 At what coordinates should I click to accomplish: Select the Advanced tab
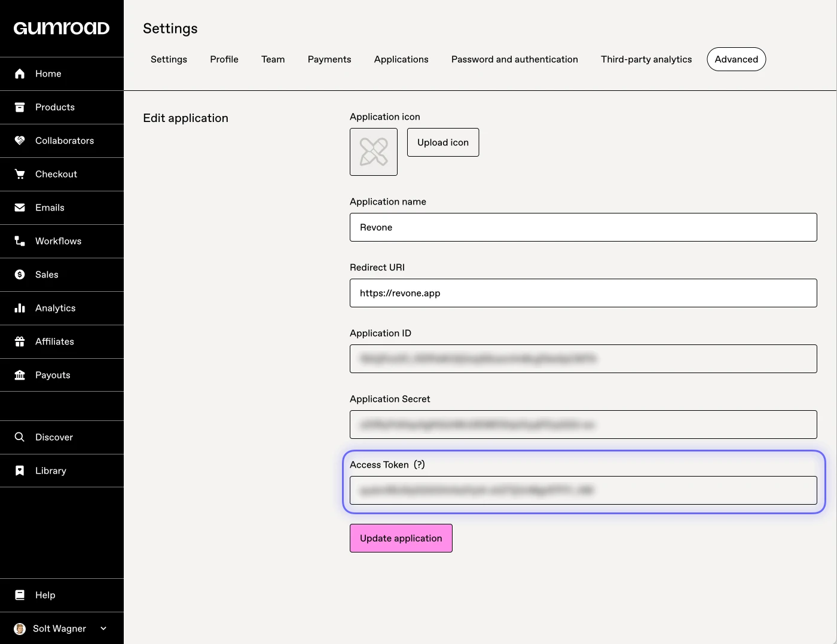[x=737, y=59]
